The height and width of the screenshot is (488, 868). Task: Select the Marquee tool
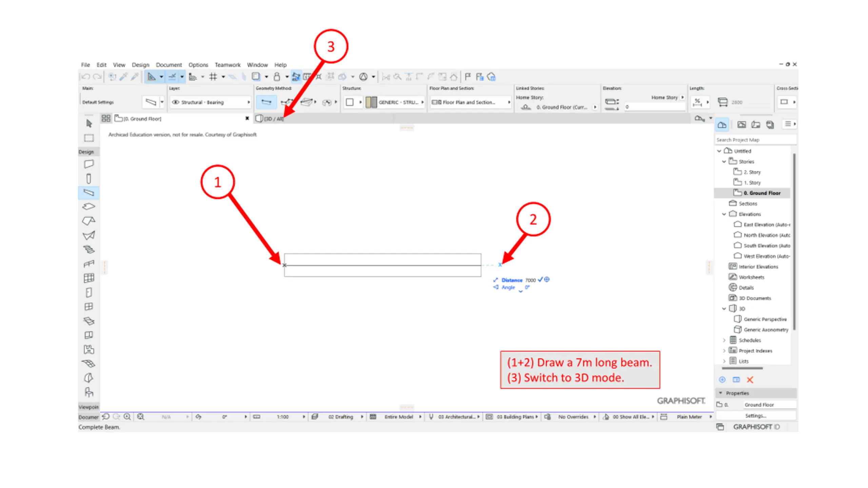[89, 138]
